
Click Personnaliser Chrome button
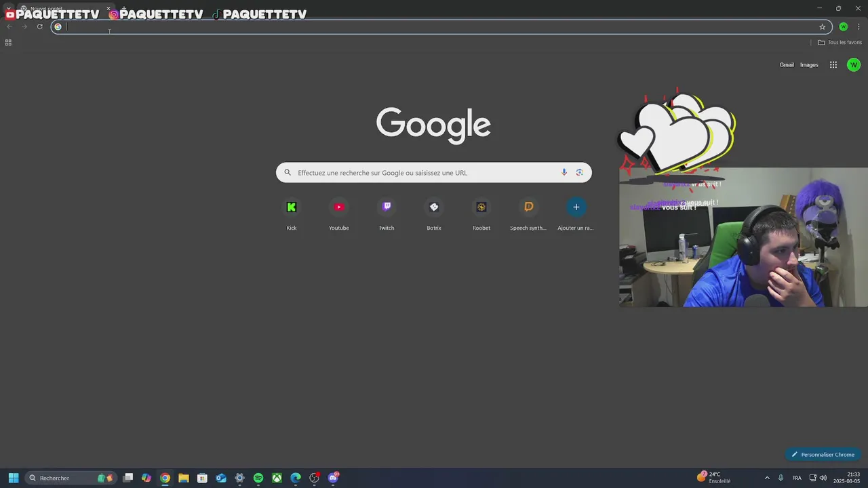pos(823,455)
